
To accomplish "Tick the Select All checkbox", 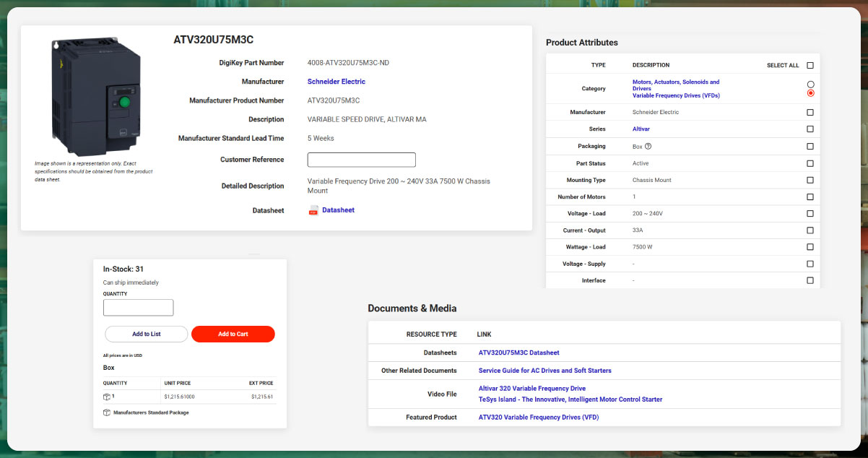I will (x=810, y=65).
